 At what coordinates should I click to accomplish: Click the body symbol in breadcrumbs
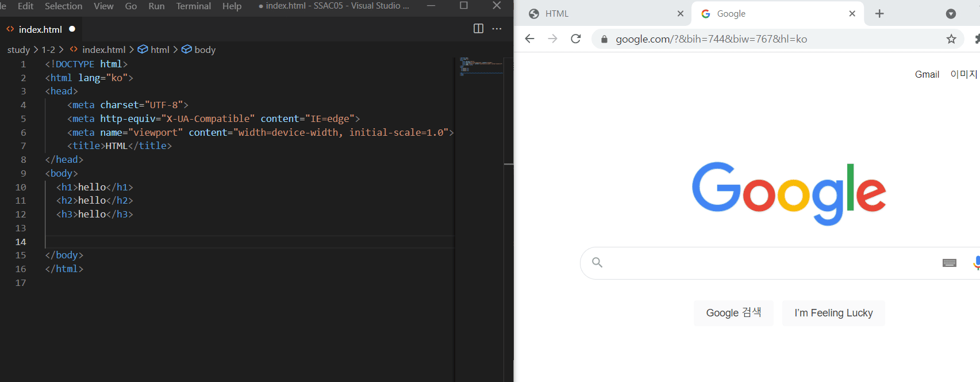199,49
